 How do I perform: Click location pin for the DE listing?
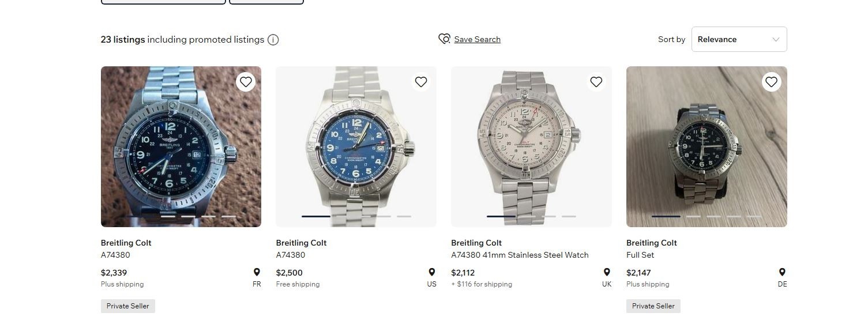782,272
